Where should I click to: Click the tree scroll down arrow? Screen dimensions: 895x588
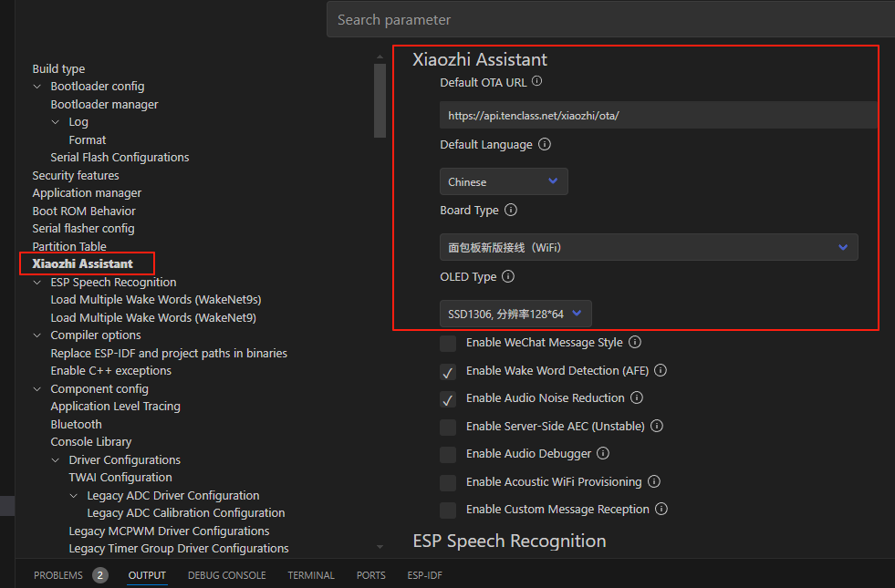pos(380,547)
